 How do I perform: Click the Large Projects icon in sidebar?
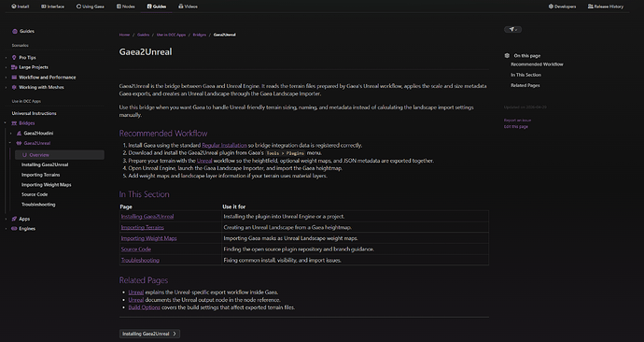(14, 67)
